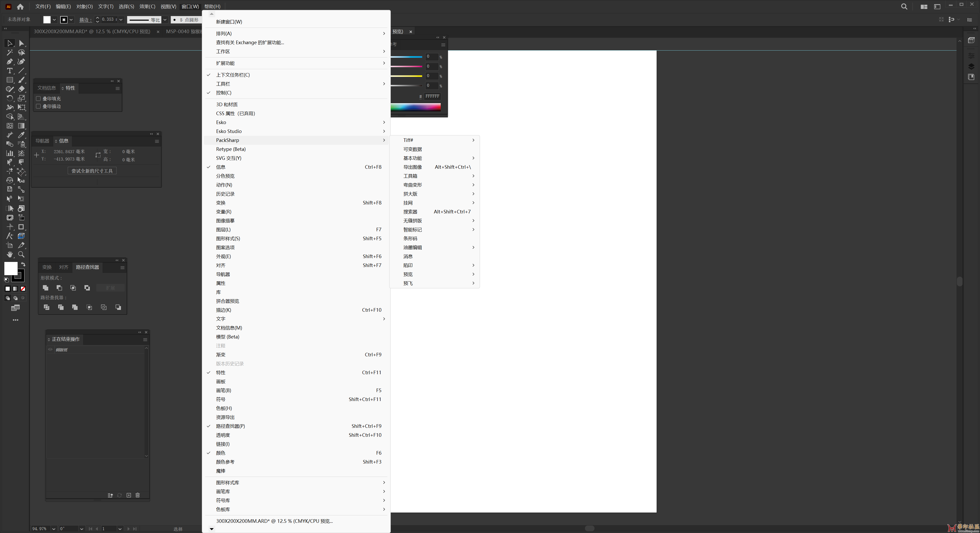
Task: Open the 效果(C) menu
Action: point(147,6)
